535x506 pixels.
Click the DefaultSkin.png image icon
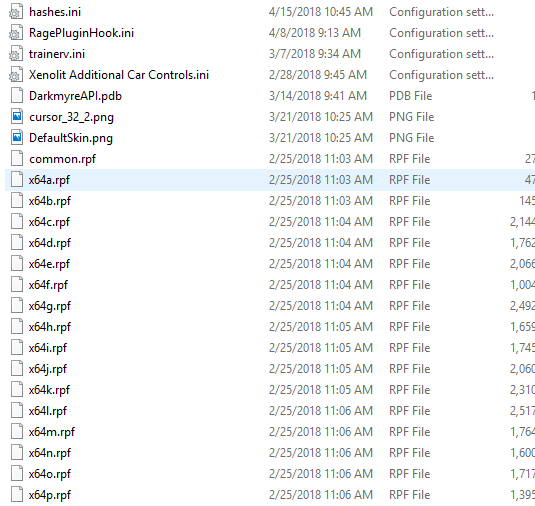point(17,138)
